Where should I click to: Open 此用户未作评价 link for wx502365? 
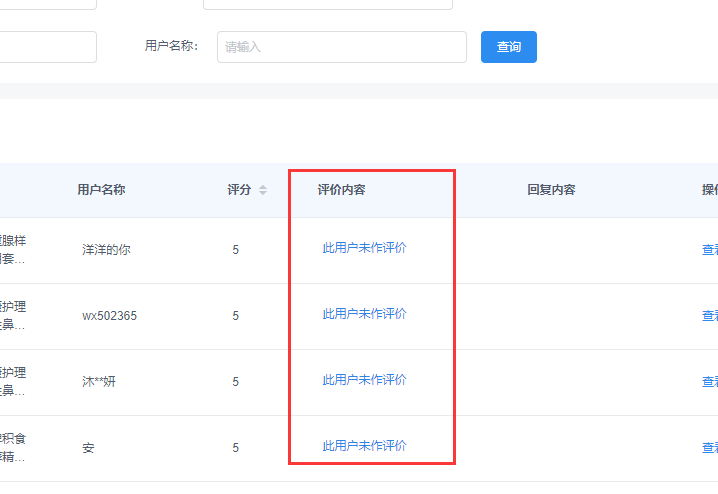tap(364, 314)
